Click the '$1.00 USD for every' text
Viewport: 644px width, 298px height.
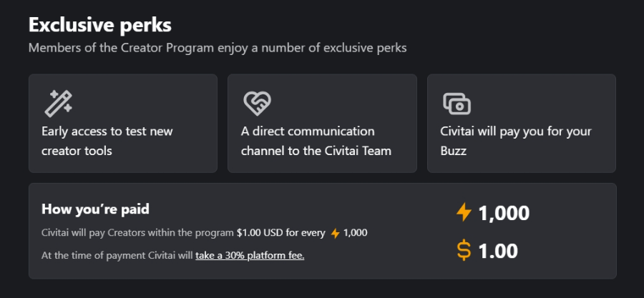pyautogui.click(x=280, y=233)
